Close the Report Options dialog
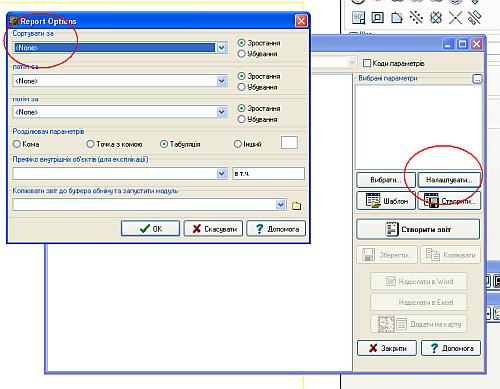This screenshot has height=389, width=500. [x=301, y=21]
